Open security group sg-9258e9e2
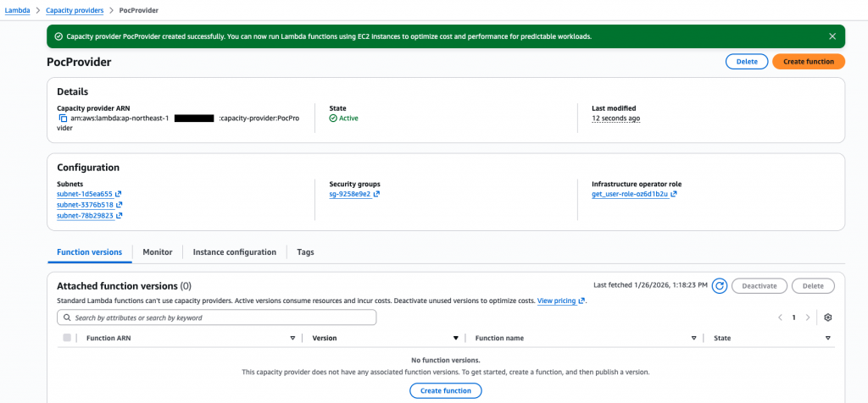The height and width of the screenshot is (403, 868). pyautogui.click(x=349, y=194)
